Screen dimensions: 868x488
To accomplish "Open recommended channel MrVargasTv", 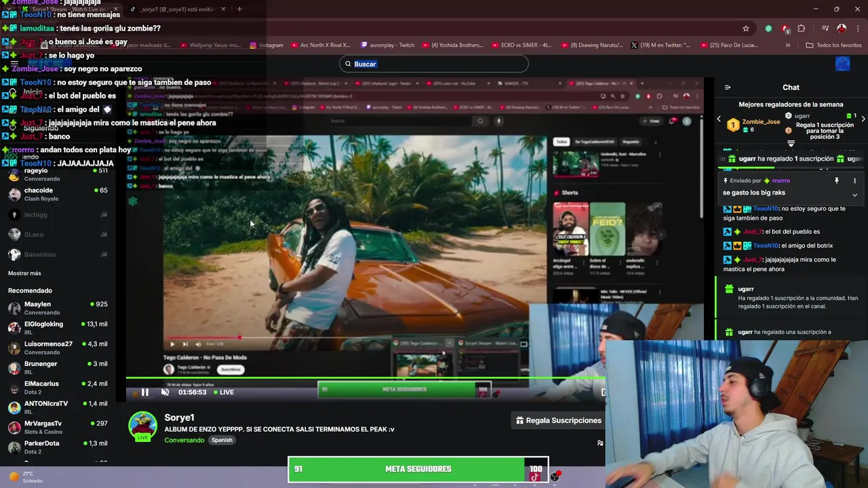I will (58, 427).
